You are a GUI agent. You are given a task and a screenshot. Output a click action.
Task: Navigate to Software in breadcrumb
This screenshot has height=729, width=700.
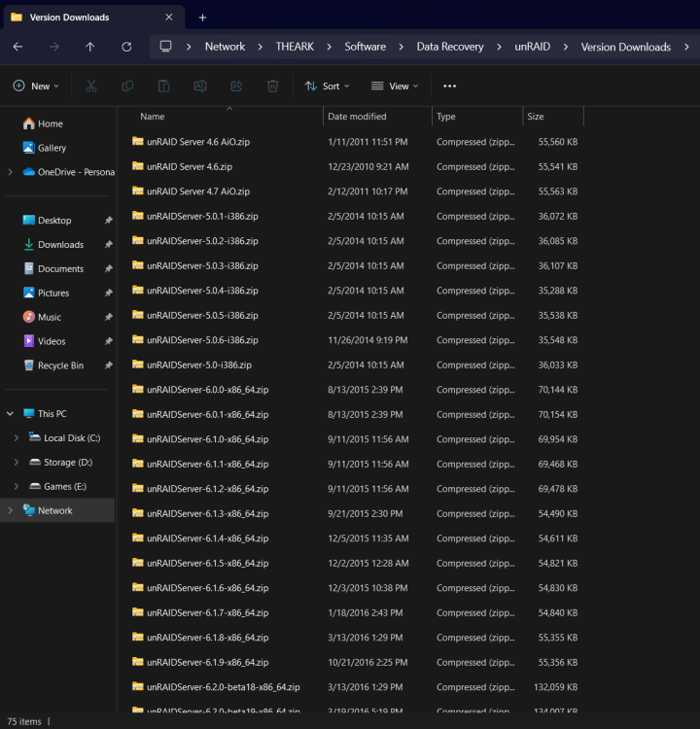(x=366, y=47)
